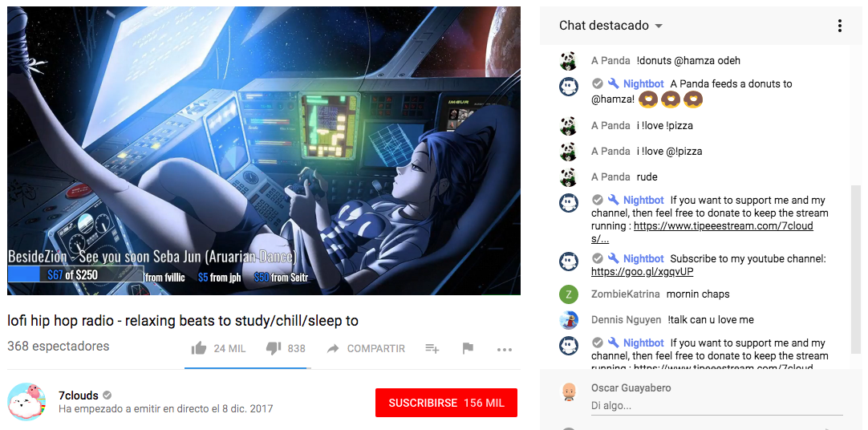
Task: Click the add-to-playlist icon
Action: point(432,348)
